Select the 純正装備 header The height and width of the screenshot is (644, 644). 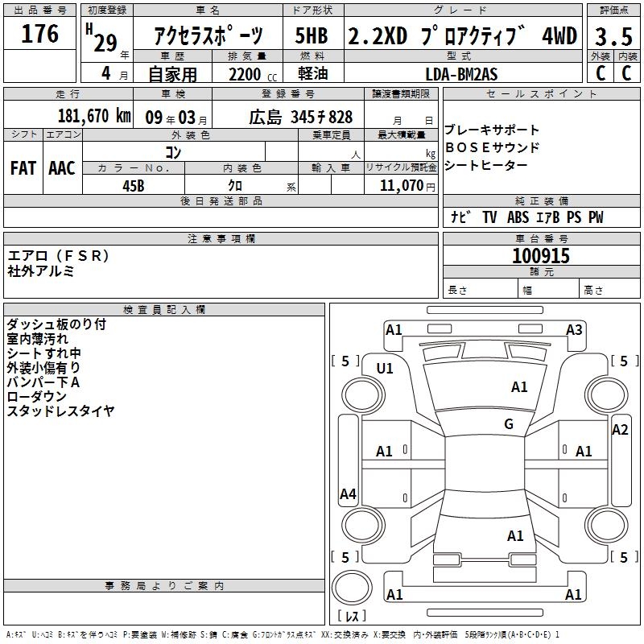coord(541,201)
